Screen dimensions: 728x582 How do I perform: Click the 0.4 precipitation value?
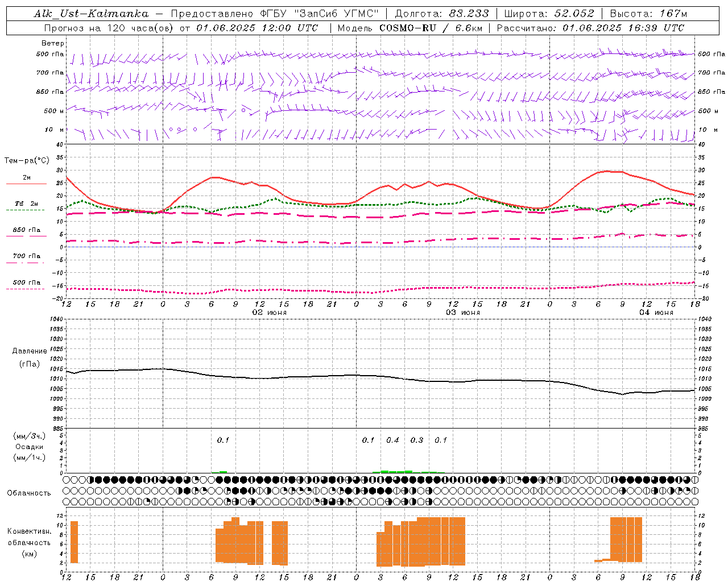pos(392,440)
